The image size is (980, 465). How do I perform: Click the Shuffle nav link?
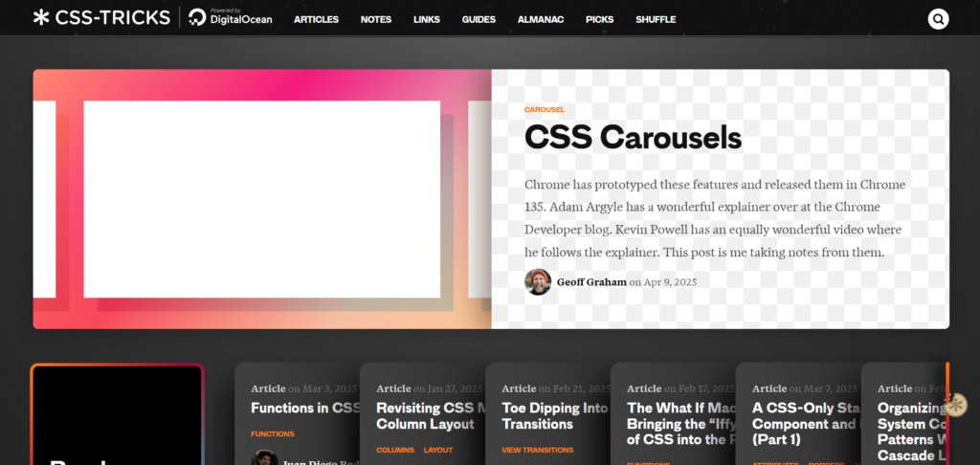pos(656,19)
